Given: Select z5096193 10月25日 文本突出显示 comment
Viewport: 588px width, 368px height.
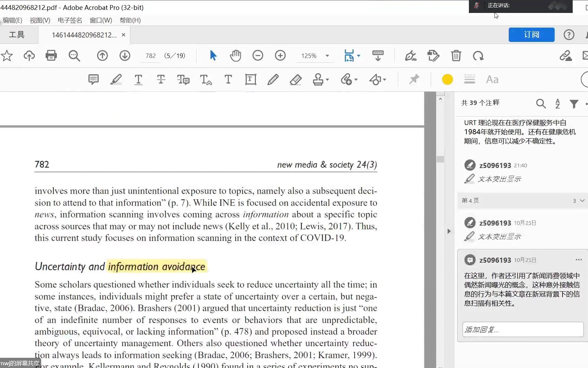Looking at the screenshot, I should (522, 229).
